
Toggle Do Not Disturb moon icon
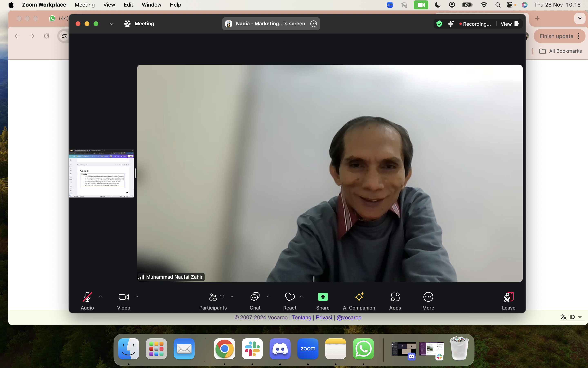point(438,5)
